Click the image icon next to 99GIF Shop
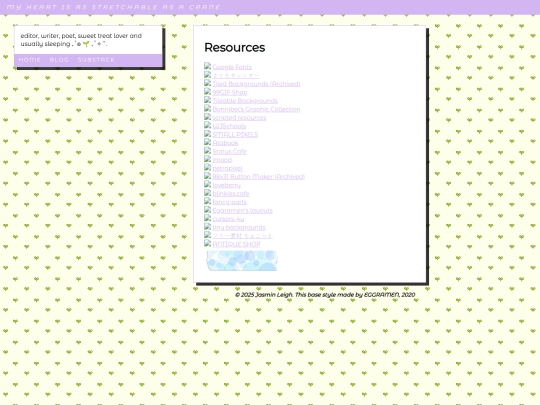Viewport: 540px width, 405px height. click(x=207, y=91)
